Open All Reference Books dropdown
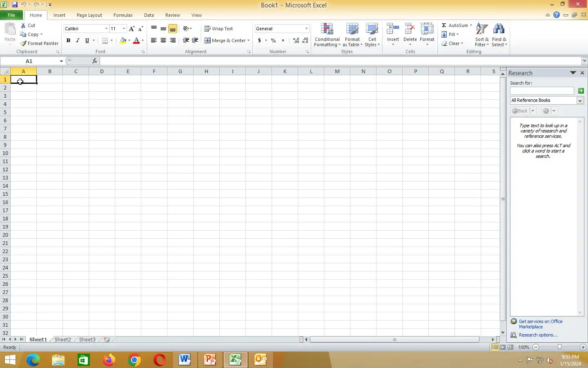588x368 pixels. pyautogui.click(x=579, y=100)
